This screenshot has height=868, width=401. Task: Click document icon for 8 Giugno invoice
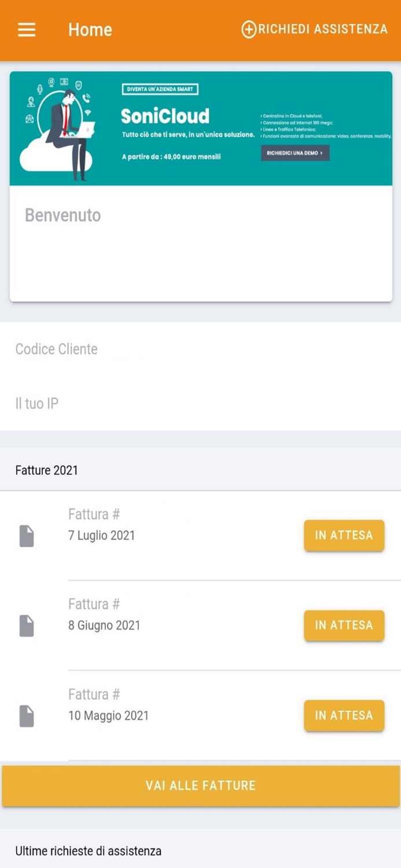[27, 626]
